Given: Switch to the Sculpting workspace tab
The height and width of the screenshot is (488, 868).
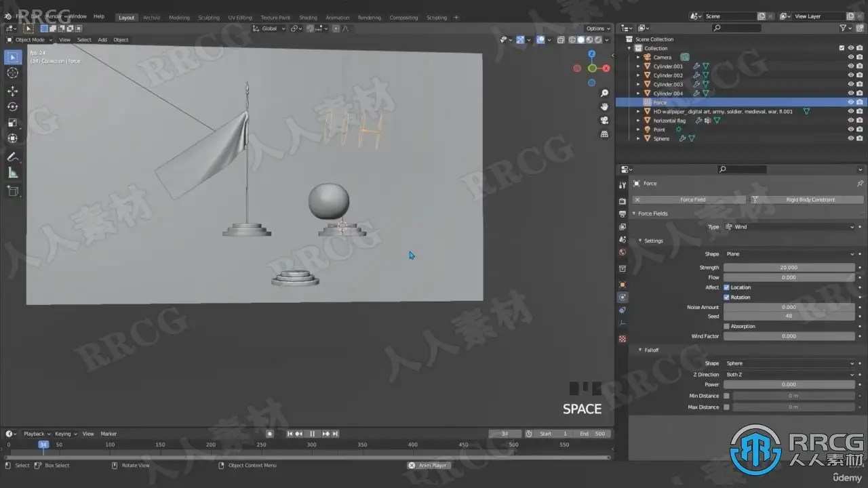Looking at the screenshot, I should (x=208, y=18).
